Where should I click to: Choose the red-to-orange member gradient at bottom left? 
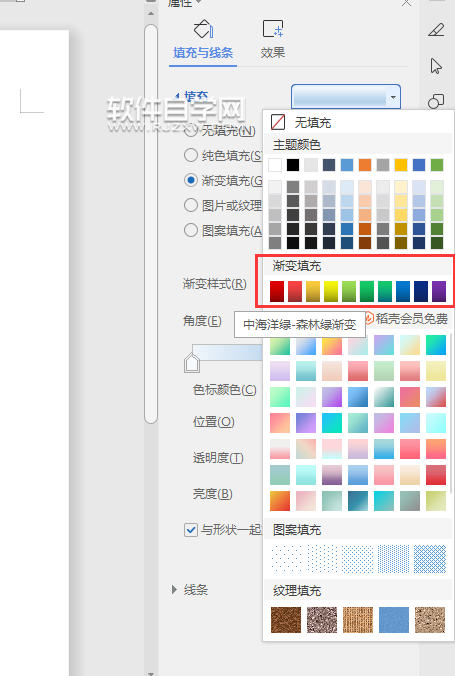280,501
